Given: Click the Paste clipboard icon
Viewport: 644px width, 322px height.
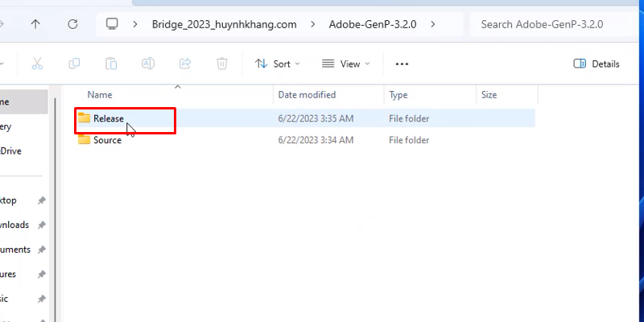Looking at the screenshot, I should 112,64.
